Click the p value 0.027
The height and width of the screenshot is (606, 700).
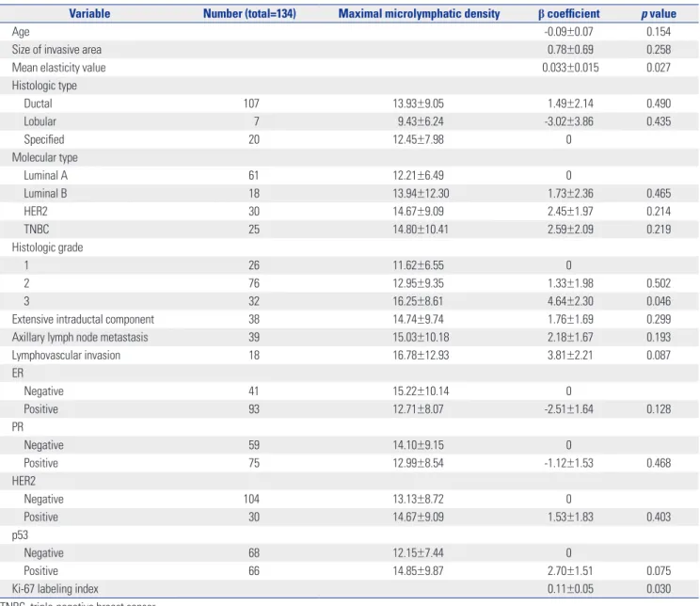pos(659,68)
